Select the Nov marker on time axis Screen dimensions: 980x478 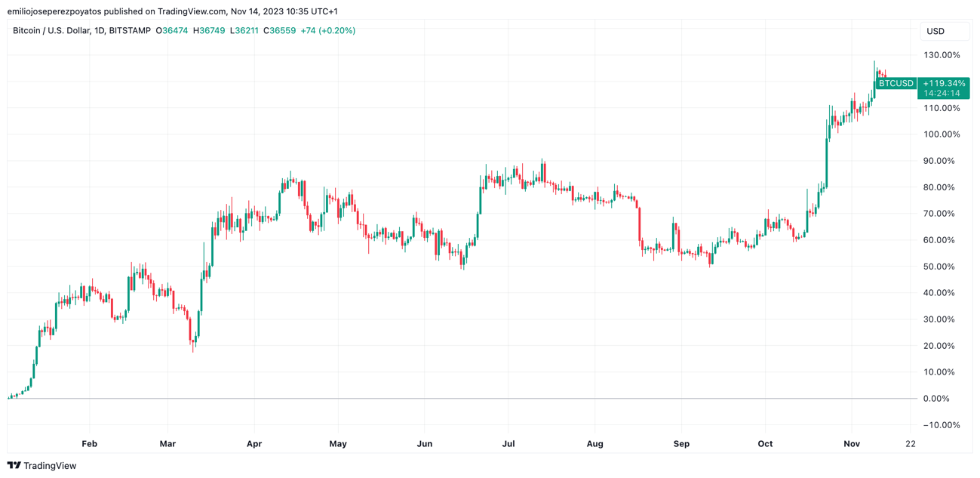click(851, 444)
